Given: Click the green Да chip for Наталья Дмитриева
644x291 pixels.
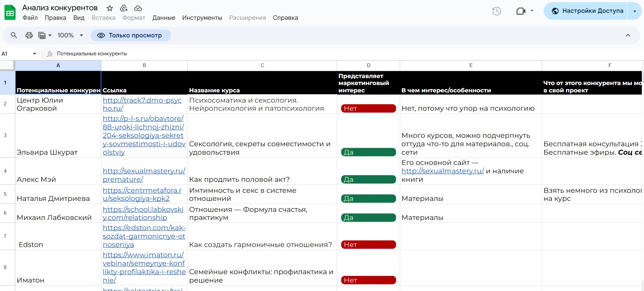Looking at the screenshot, I should pyautogui.click(x=368, y=198).
